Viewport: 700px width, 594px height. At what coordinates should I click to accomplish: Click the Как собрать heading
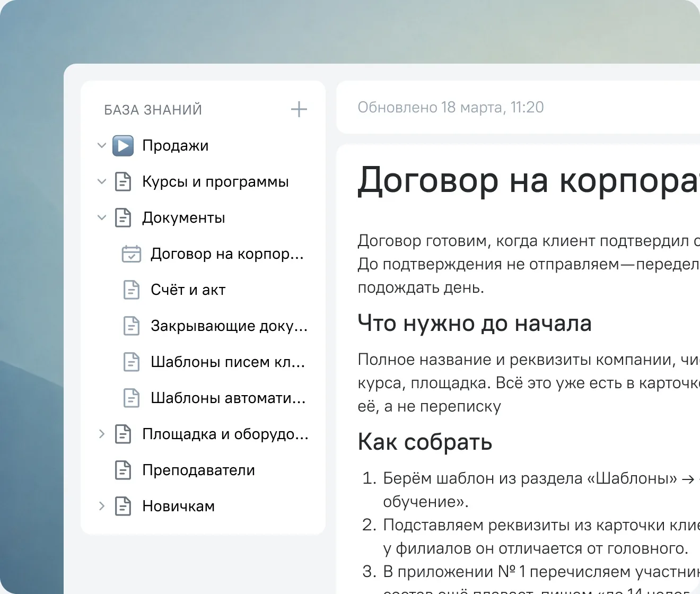(425, 442)
